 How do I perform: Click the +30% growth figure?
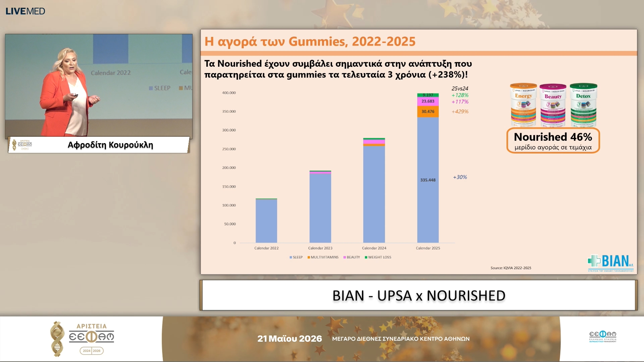[460, 177]
